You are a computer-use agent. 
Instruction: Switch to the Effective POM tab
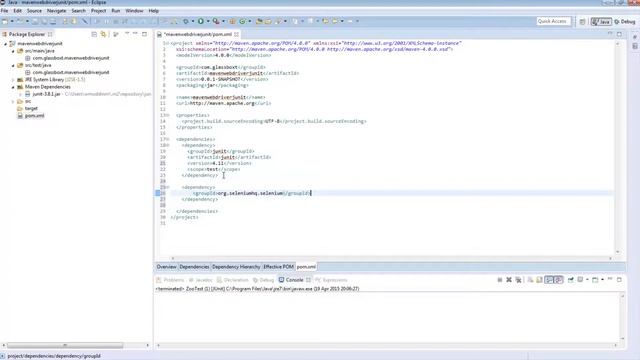pos(278,267)
